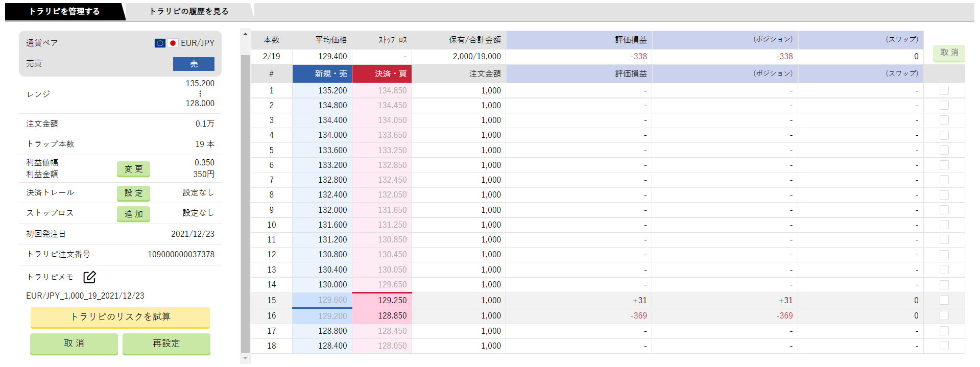Check the checkbox for row 13 (130.400)

(x=944, y=270)
